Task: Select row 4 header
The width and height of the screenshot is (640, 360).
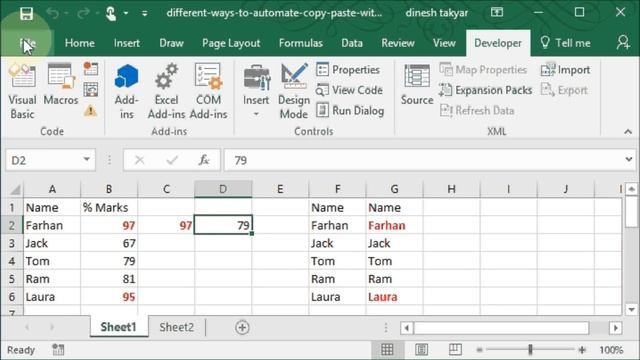Action: click(11, 261)
